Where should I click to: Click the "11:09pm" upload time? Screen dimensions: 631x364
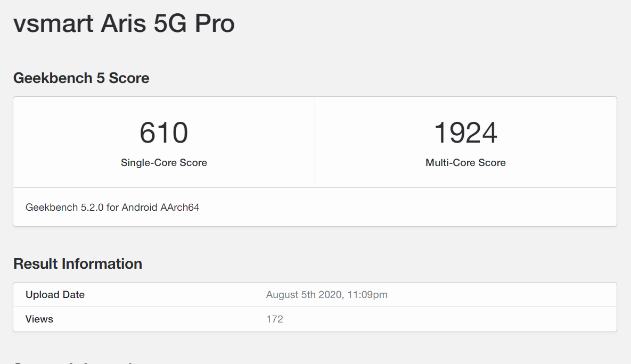pos(368,295)
